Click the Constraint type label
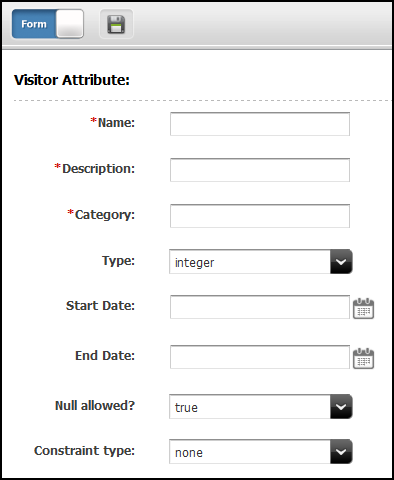 [84, 451]
